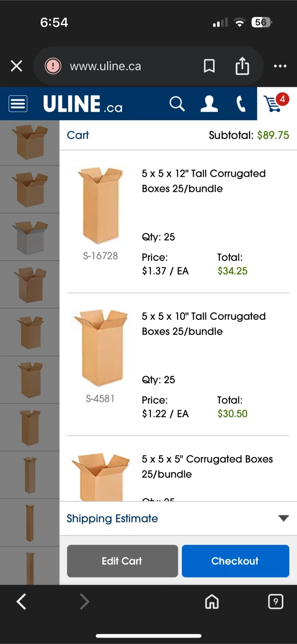The image size is (297, 644).
Task: Open the browser tabs switcher showing 9
Action: [276, 602]
